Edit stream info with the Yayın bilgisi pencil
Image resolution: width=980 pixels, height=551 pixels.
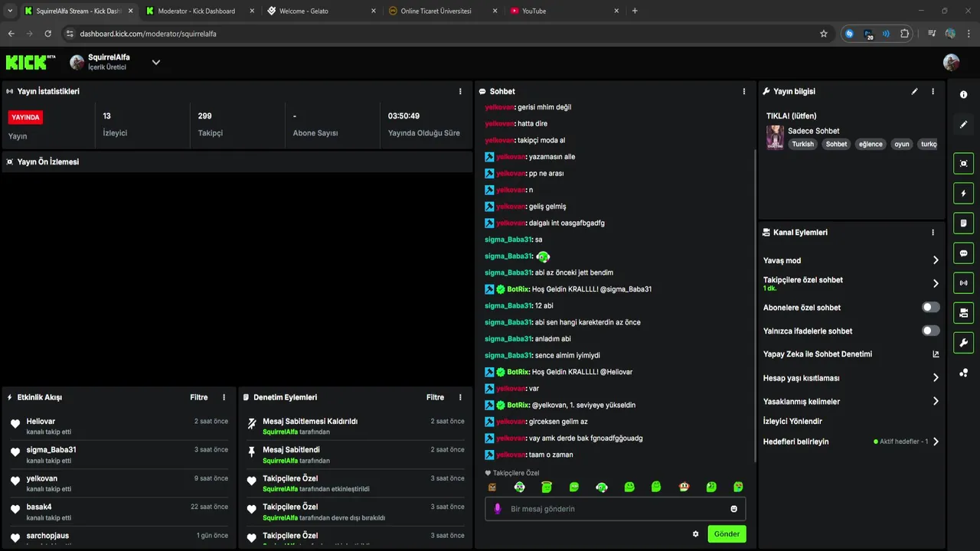[x=914, y=91]
